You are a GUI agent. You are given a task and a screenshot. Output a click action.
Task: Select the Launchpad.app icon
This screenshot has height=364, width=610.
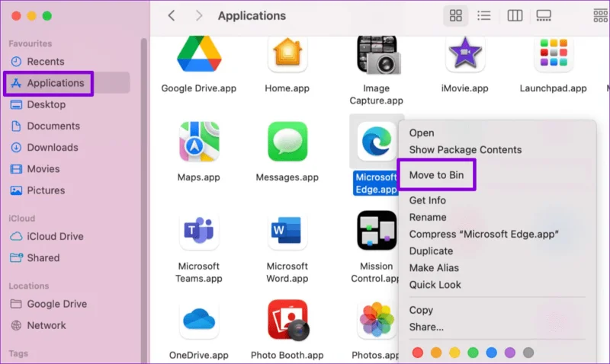point(554,53)
